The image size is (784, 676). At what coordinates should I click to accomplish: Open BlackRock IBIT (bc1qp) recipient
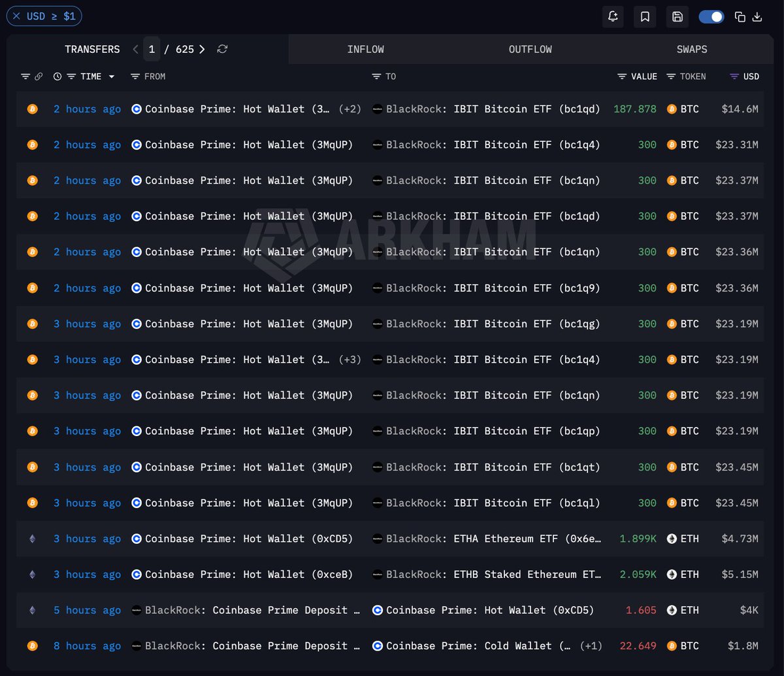click(x=493, y=431)
